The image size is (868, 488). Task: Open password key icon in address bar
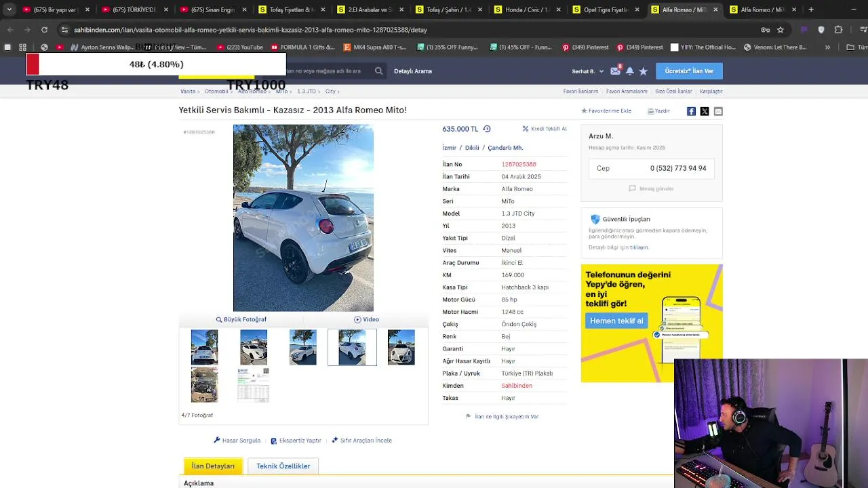[765, 30]
